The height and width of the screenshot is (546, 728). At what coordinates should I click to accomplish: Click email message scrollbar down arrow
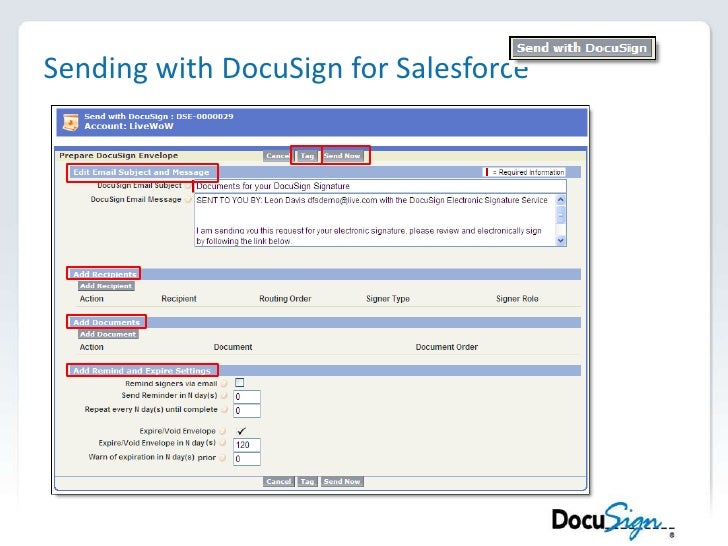tap(561, 240)
